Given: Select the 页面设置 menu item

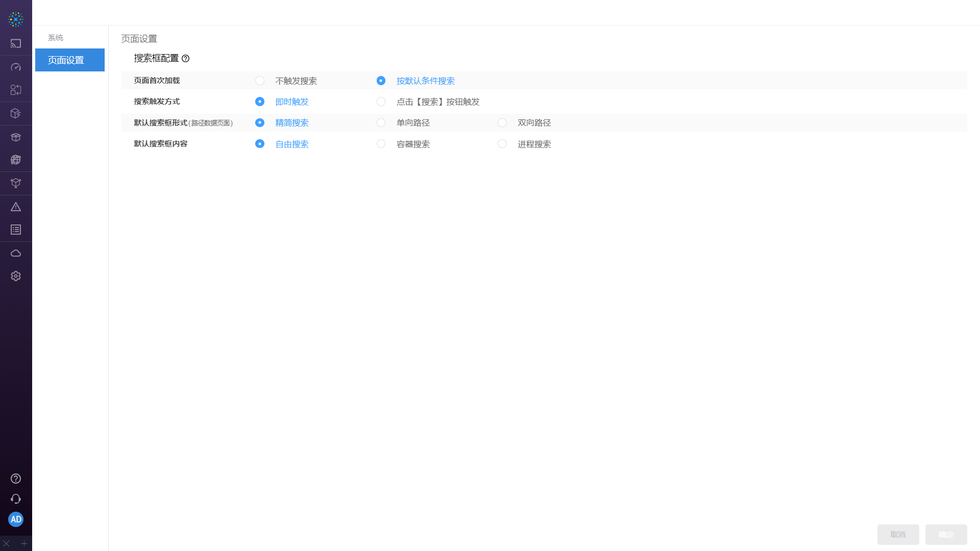Looking at the screenshot, I should pos(70,60).
